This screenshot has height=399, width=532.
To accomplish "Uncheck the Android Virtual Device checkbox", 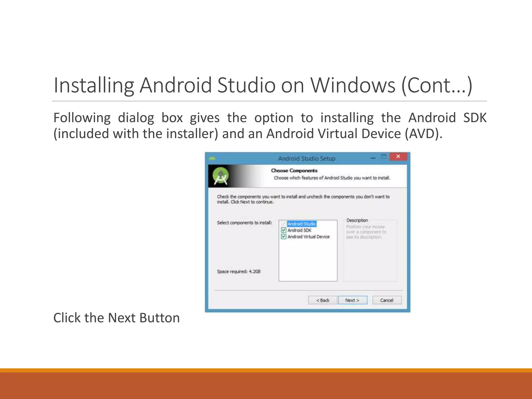I will tap(284, 237).
